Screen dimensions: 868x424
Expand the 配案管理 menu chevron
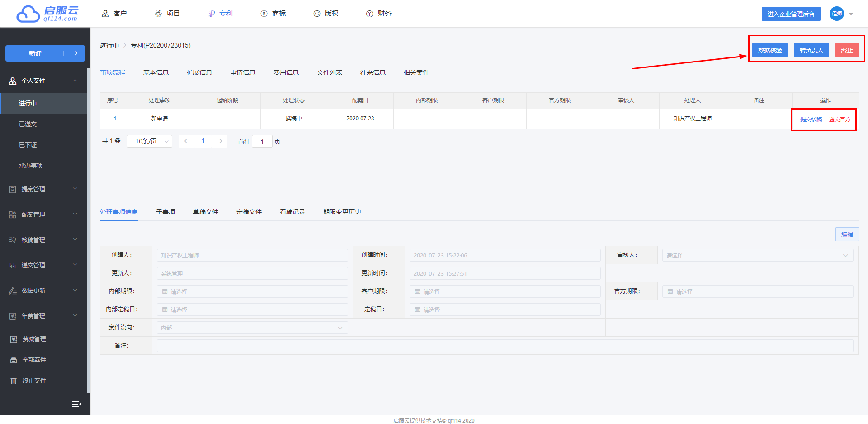(x=75, y=214)
